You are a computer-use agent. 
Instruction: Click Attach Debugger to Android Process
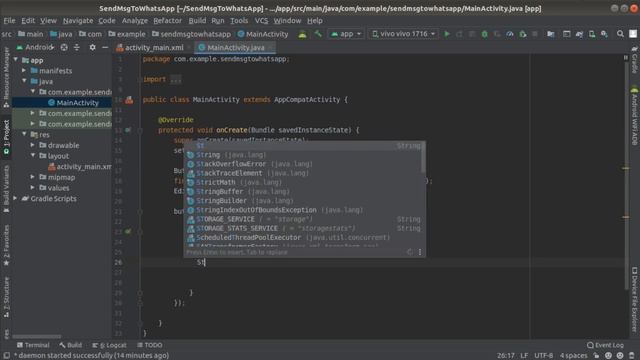click(x=522, y=34)
